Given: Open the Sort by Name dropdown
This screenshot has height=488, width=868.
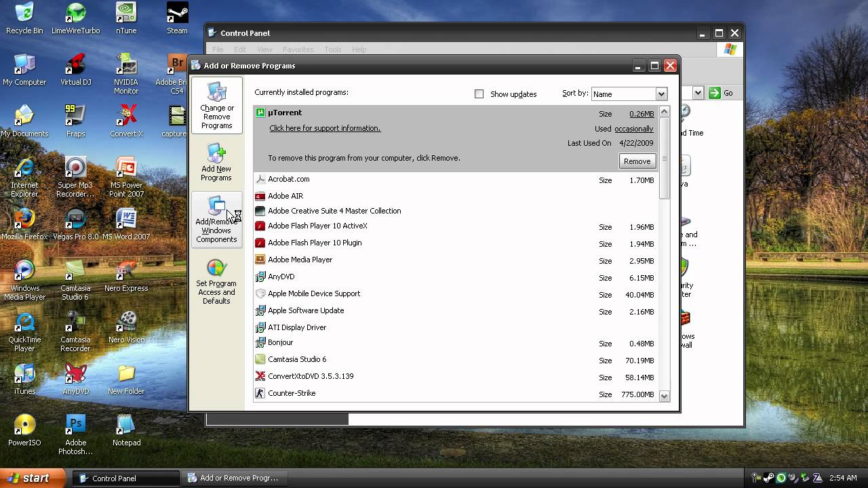Looking at the screenshot, I should (661, 94).
